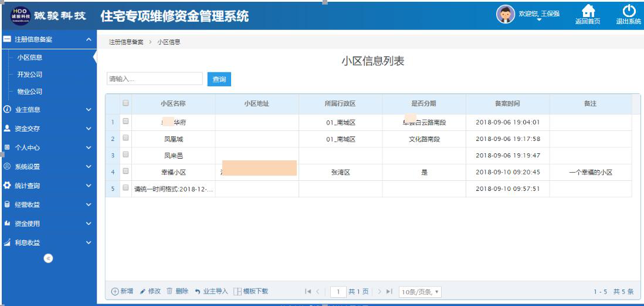This screenshot has width=644, height=306.
Task: Expand 资金交存 with its chevron
Action: pos(89,128)
